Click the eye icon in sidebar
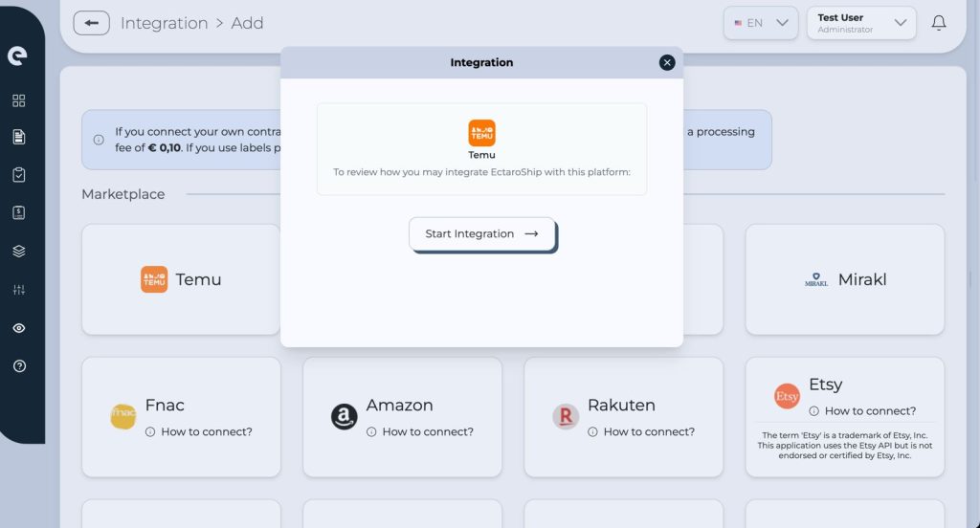 pos(19,328)
